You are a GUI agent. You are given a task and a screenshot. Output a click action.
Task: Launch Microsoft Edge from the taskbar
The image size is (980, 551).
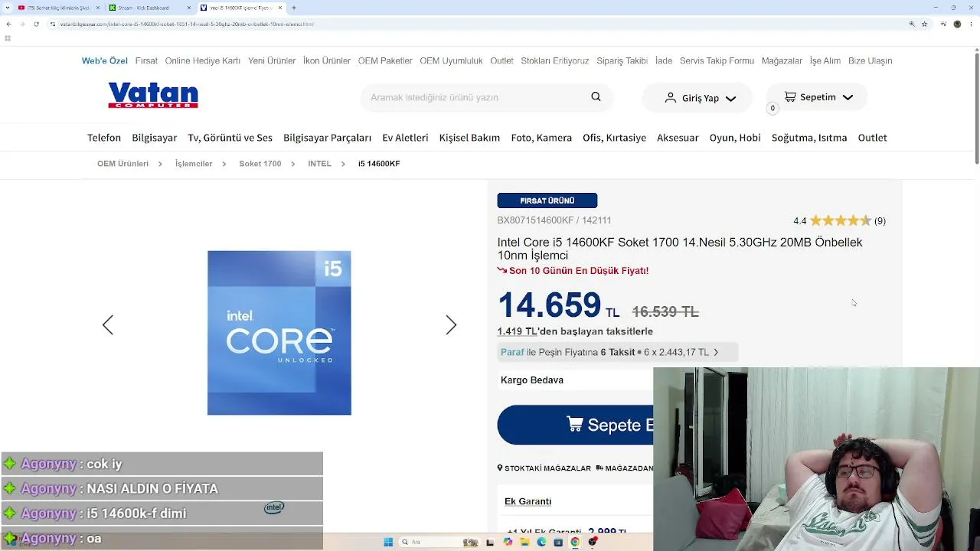point(541,542)
